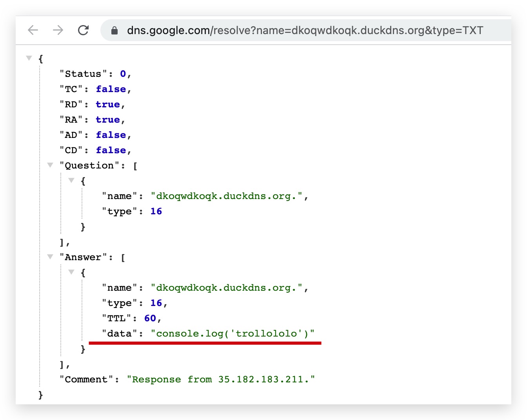Image resolution: width=527 pixels, height=420 pixels.
Task: Click the "Status" key label
Action: tap(83, 74)
